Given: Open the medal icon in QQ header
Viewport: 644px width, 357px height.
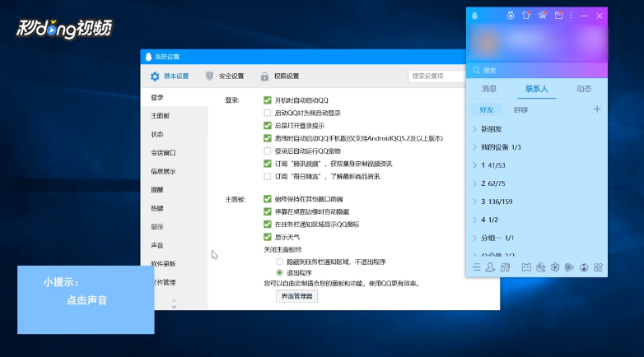Looking at the screenshot, I should click(510, 16).
